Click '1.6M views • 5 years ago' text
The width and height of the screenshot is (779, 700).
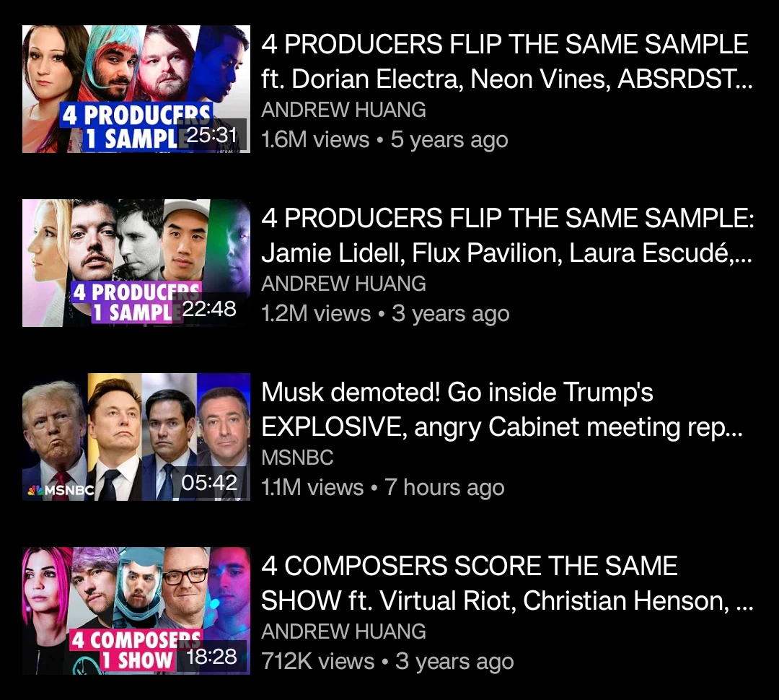[384, 140]
